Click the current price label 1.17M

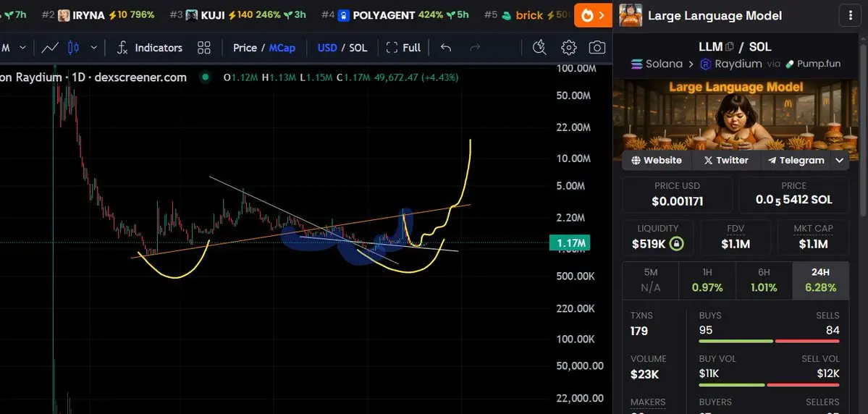click(x=568, y=242)
